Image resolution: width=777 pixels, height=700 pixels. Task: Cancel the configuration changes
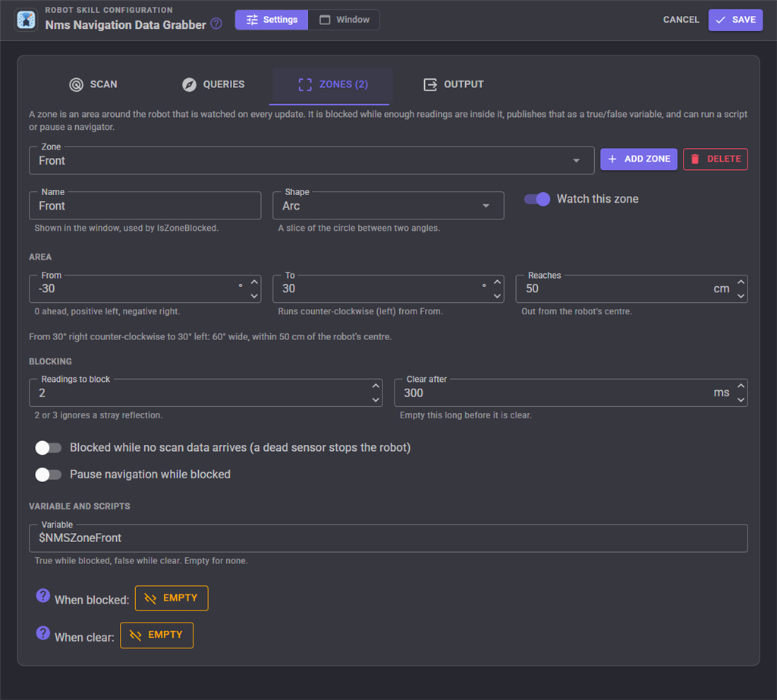pyautogui.click(x=681, y=20)
